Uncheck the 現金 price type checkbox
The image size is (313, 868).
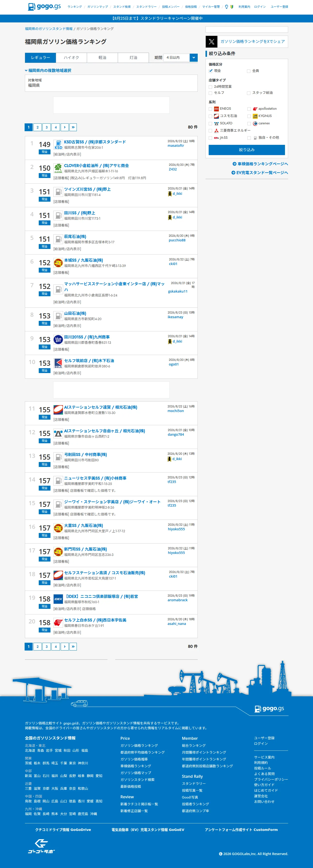coord(211,71)
